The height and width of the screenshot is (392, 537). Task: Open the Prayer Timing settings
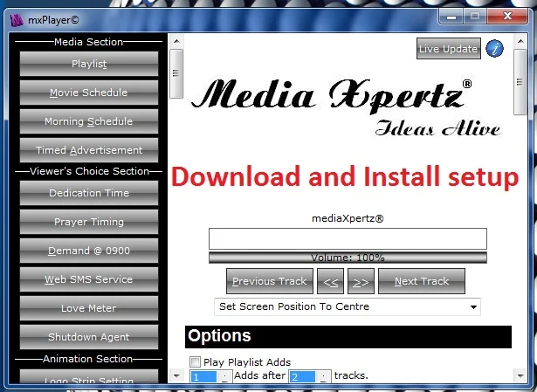[89, 222]
